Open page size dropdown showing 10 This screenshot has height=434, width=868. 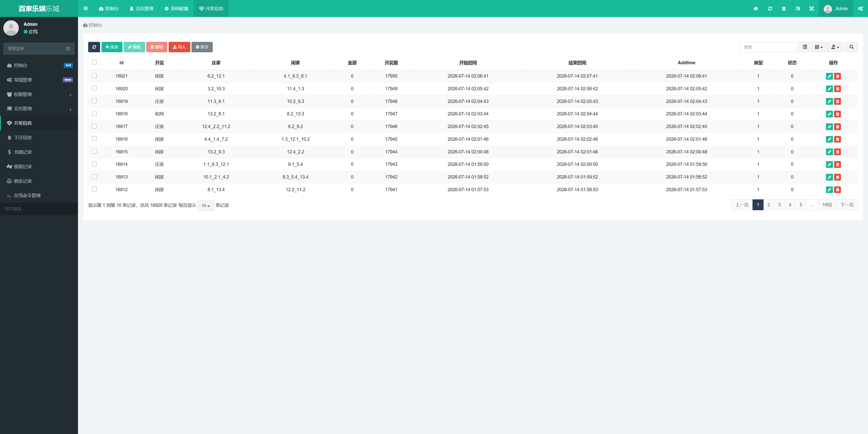205,205
